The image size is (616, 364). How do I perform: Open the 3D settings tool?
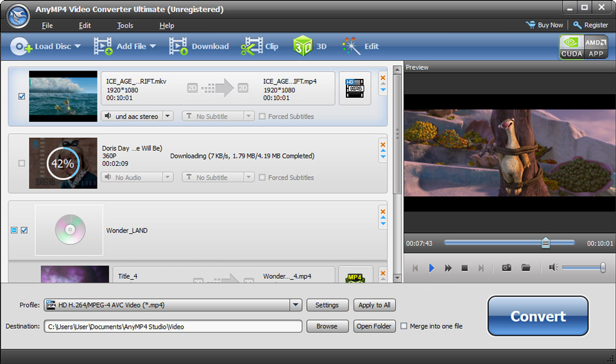click(x=302, y=46)
